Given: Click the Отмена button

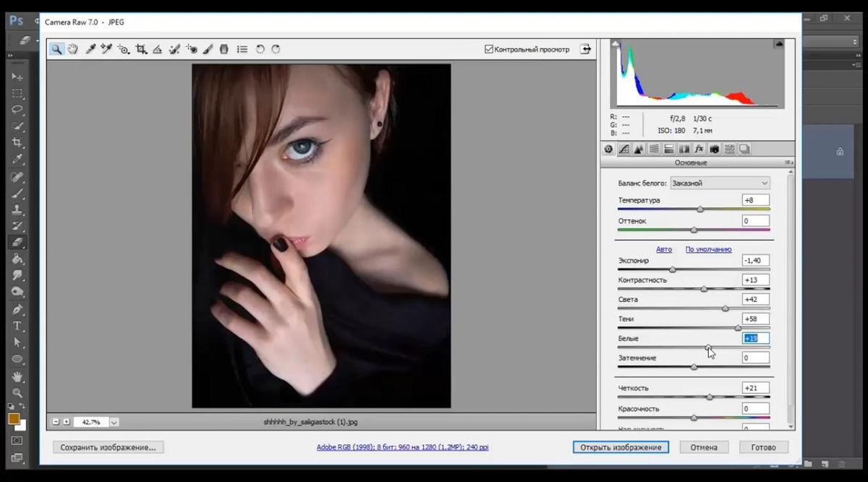Looking at the screenshot, I should point(704,447).
